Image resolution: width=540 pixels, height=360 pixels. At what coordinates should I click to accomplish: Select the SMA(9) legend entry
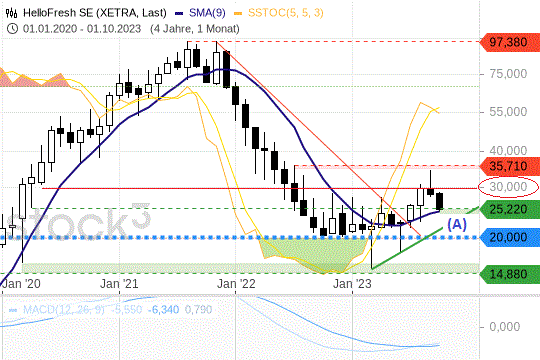[200, 13]
